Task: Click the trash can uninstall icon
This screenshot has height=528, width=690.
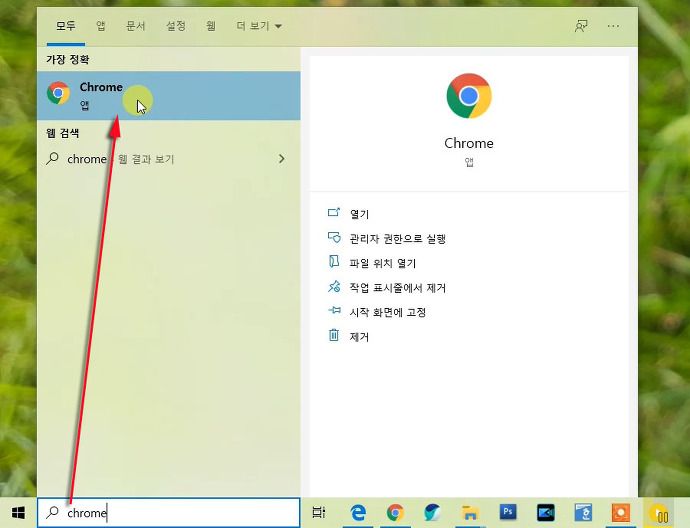Action: [334, 335]
